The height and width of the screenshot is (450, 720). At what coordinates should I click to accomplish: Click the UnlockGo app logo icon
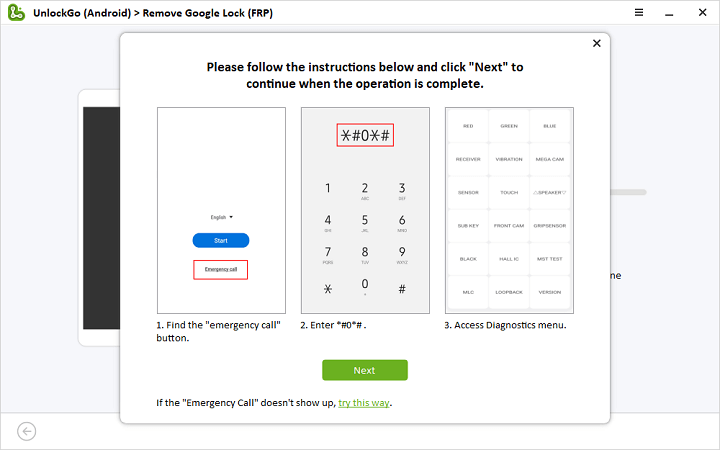point(15,12)
